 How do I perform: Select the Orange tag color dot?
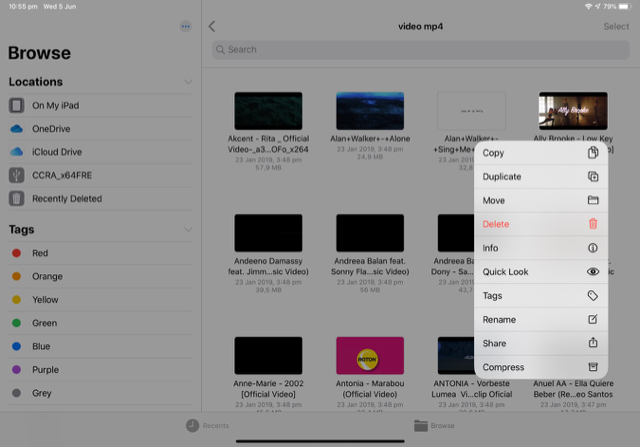pyautogui.click(x=16, y=276)
